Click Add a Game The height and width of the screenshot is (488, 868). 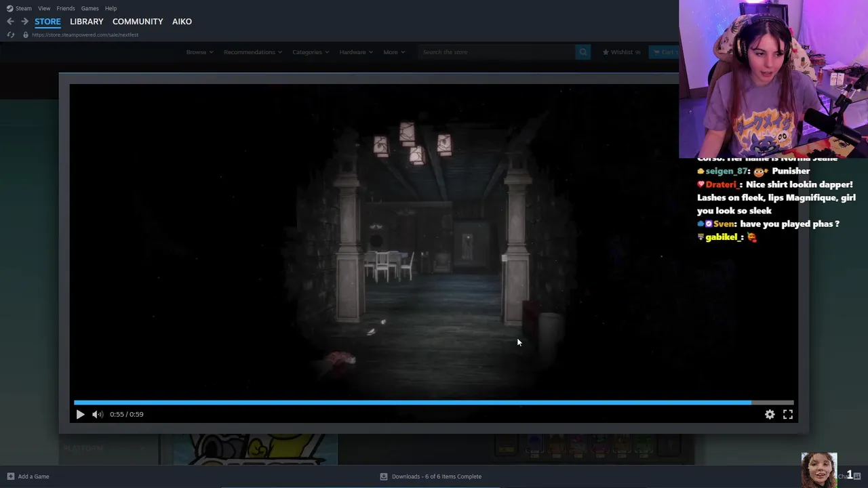[x=28, y=476]
